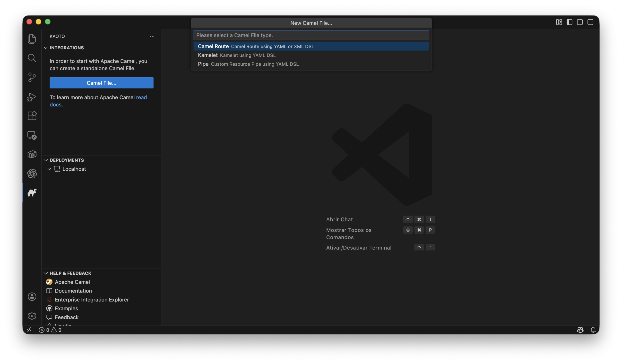Toggle the bottom panel visibility
The height and width of the screenshot is (364, 622).
pyautogui.click(x=579, y=22)
